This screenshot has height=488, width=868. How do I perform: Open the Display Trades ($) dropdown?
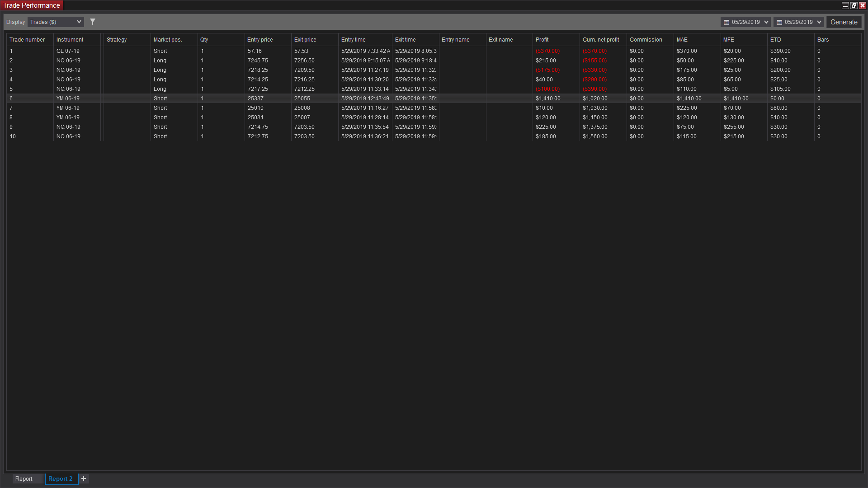pos(56,22)
